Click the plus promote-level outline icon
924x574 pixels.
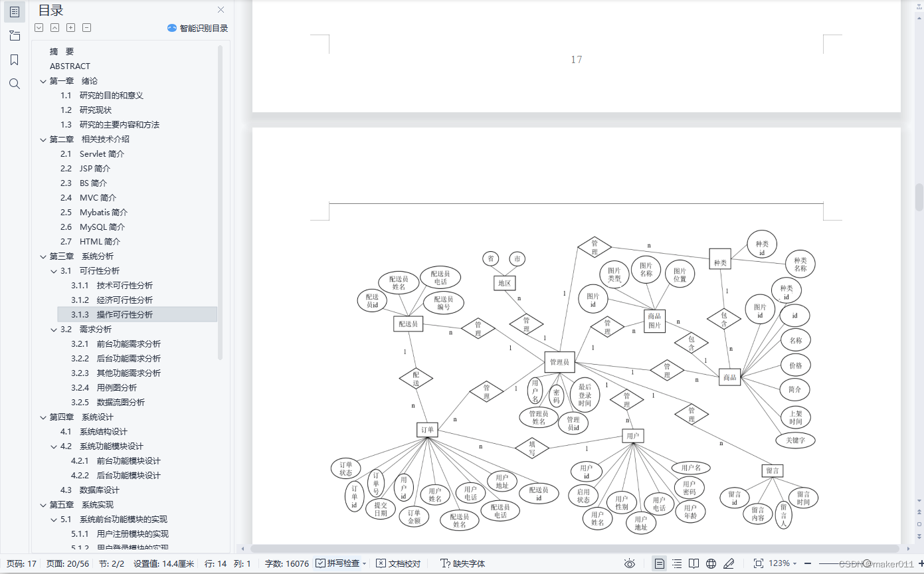(71, 28)
